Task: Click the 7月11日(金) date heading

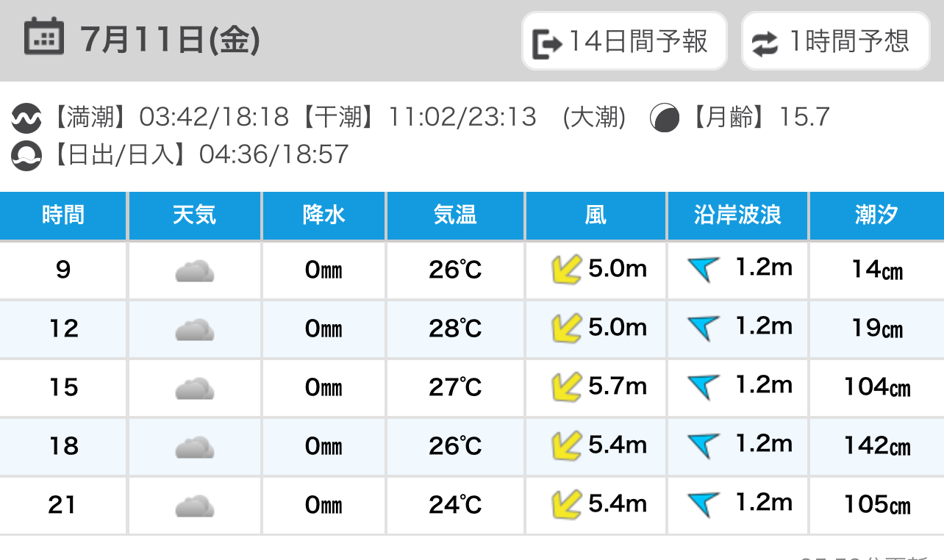Action: pos(171,40)
